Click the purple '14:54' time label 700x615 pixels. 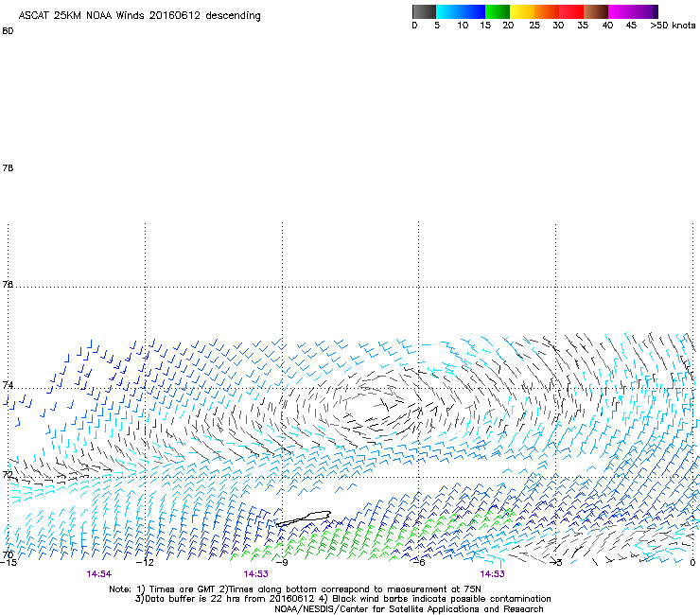tap(99, 574)
